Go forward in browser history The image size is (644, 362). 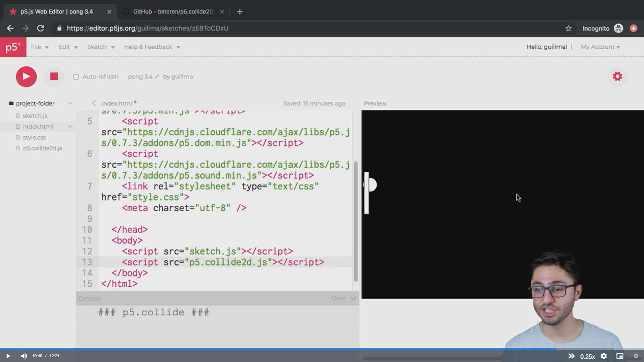click(25, 28)
